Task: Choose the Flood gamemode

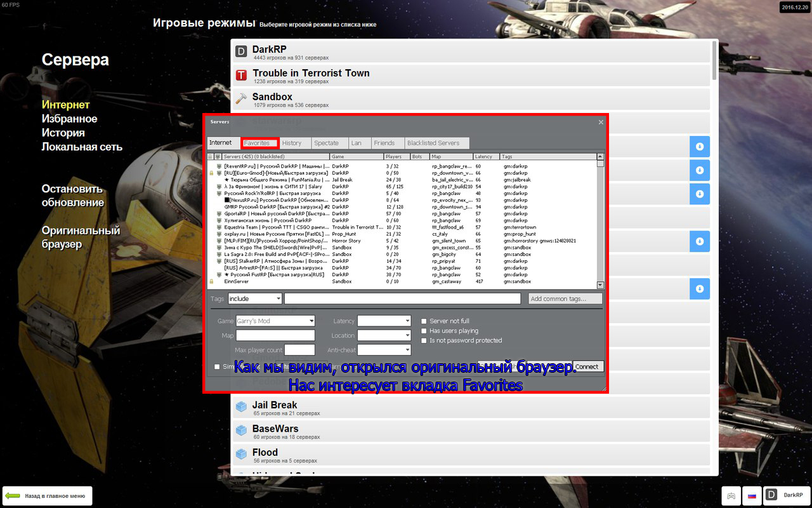Action: [471, 455]
